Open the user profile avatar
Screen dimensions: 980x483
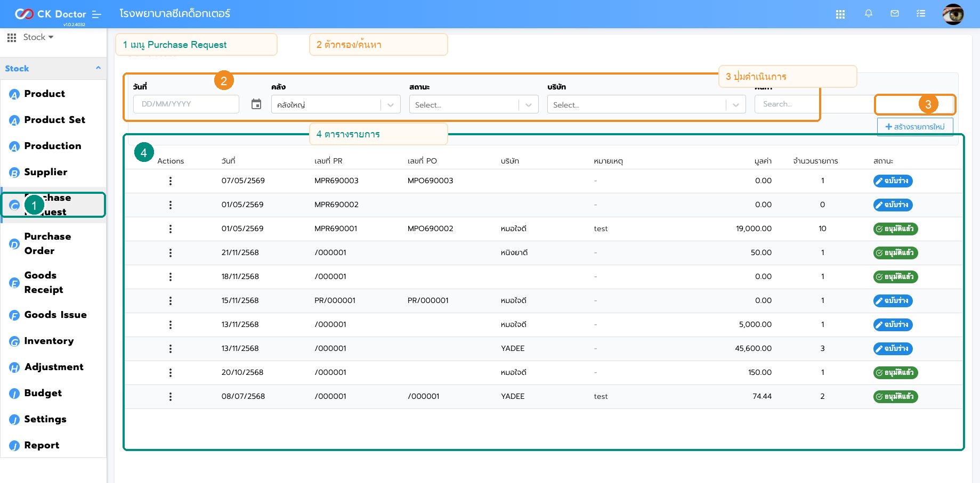click(953, 14)
